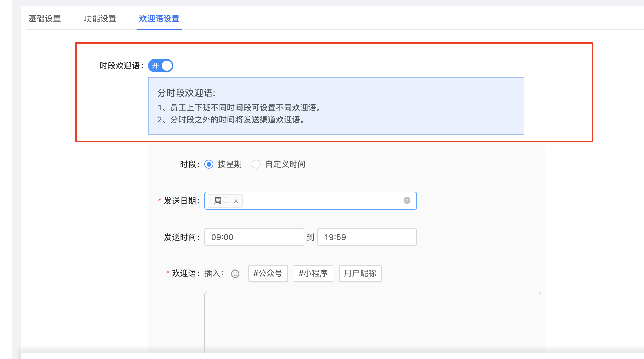Click the 09:00 start time field

coord(254,237)
